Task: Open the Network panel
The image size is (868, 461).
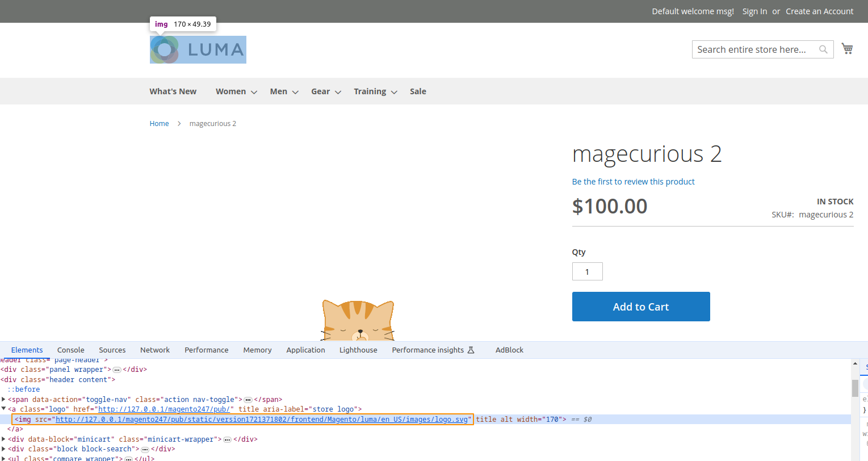Action: (x=154, y=350)
